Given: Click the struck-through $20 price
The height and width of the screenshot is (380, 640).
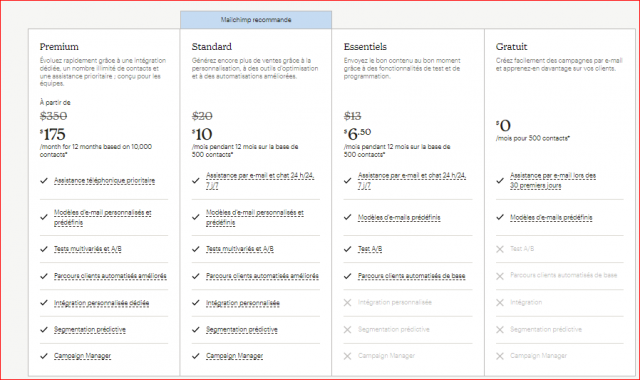Looking at the screenshot, I should click(x=202, y=116).
